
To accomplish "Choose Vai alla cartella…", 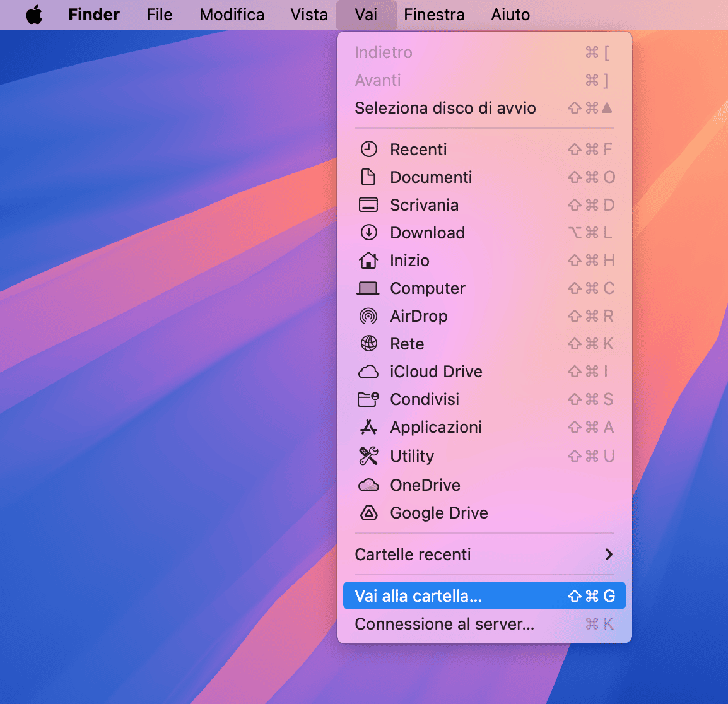I will (x=484, y=595).
